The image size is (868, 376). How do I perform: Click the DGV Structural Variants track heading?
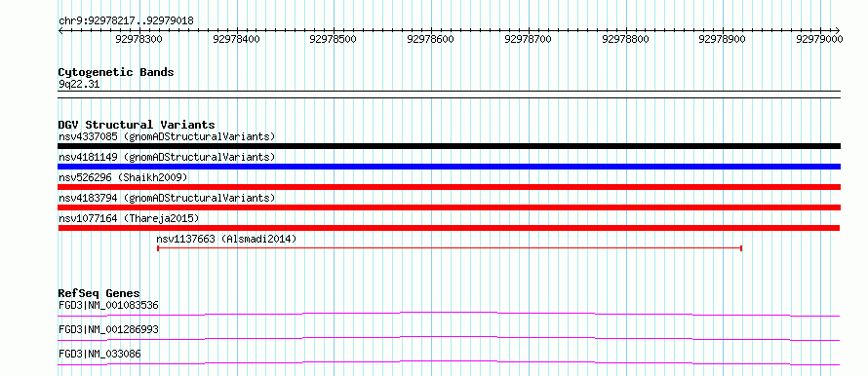coord(137,125)
